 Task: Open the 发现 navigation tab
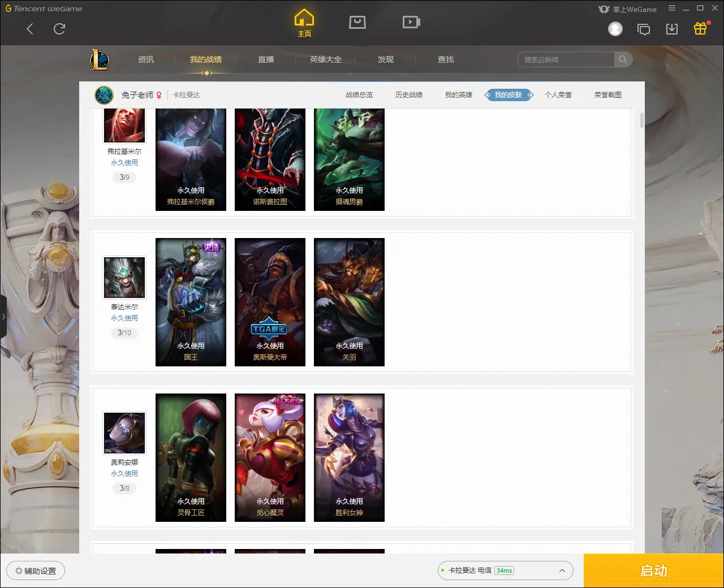coord(386,59)
